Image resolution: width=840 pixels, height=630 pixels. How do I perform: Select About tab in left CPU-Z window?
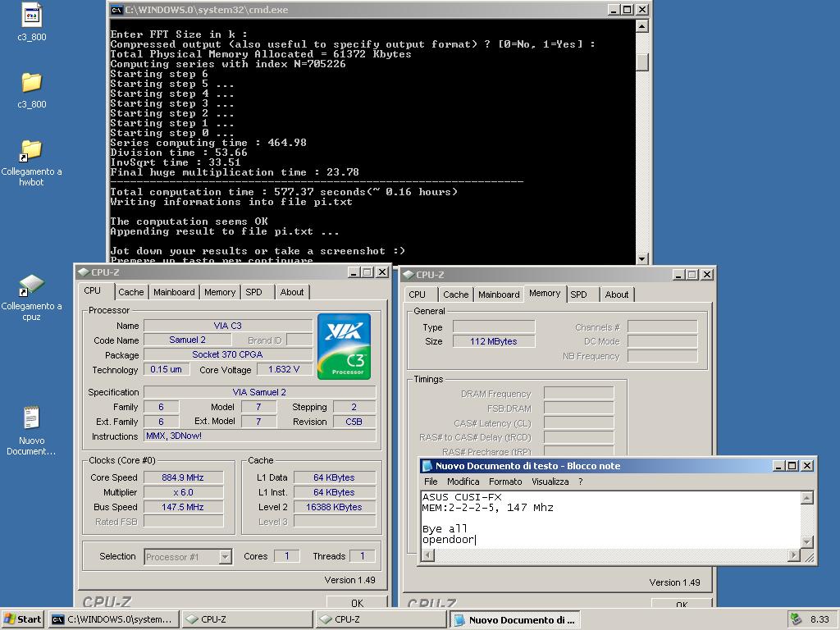click(x=292, y=292)
